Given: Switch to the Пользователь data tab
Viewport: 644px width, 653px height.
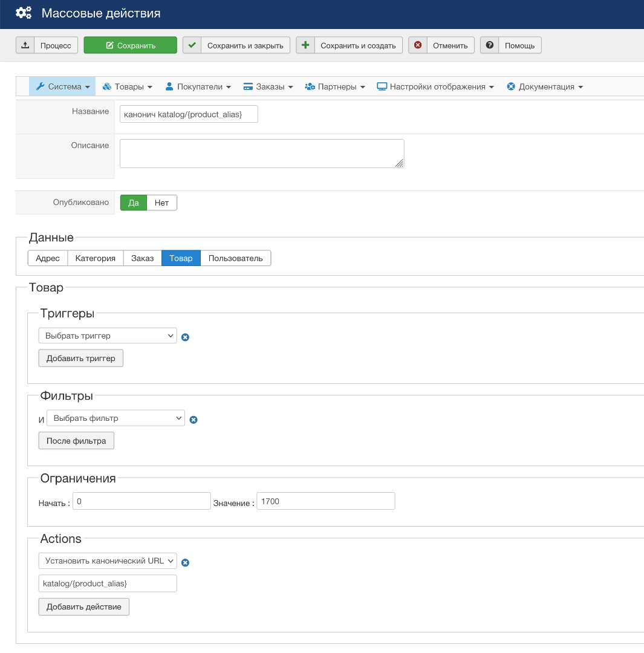Looking at the screenshot, I should pos(235,258).
